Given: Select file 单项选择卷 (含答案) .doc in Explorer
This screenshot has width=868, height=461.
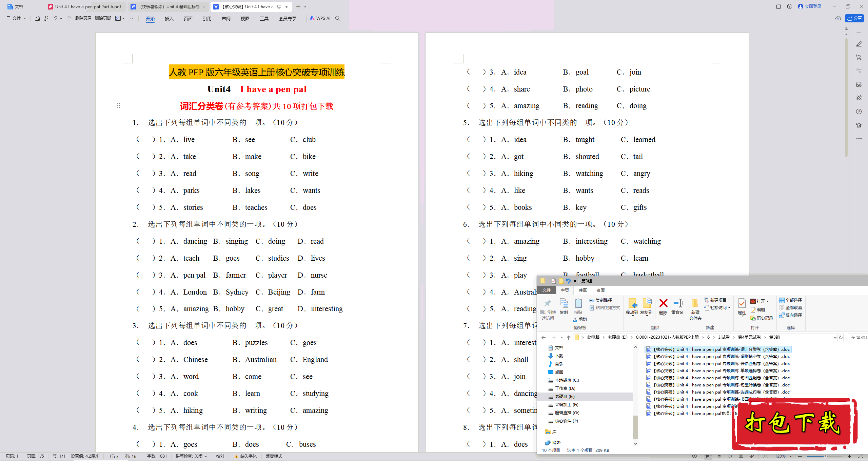Looking at the screenshot, I should click(718, 371).
